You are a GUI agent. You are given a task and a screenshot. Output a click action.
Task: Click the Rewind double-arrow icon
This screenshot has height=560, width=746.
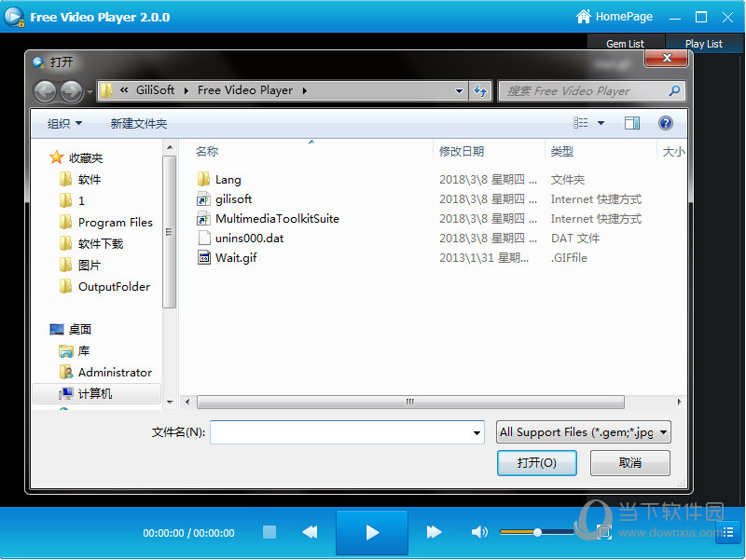(310, 532)
